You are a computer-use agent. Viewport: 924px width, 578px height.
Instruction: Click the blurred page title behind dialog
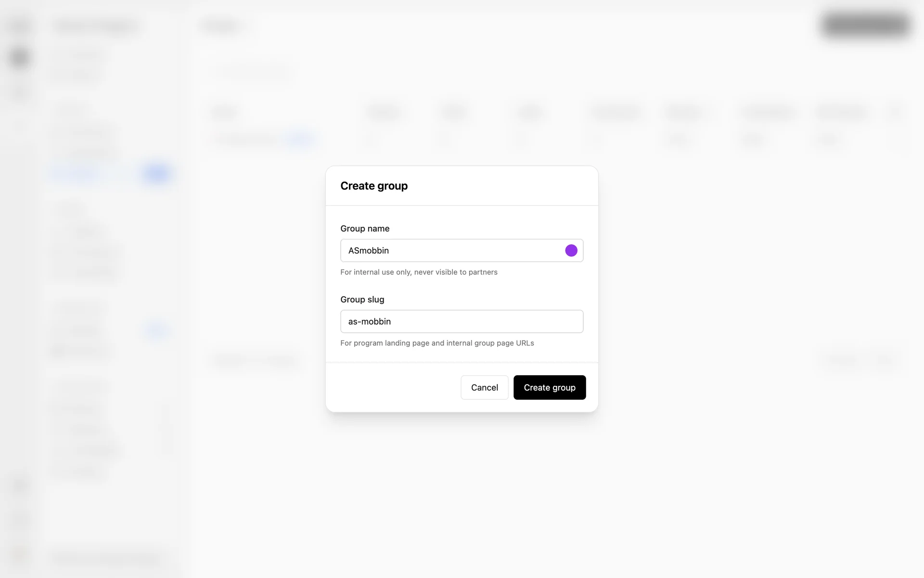click(x=222, y=26)
